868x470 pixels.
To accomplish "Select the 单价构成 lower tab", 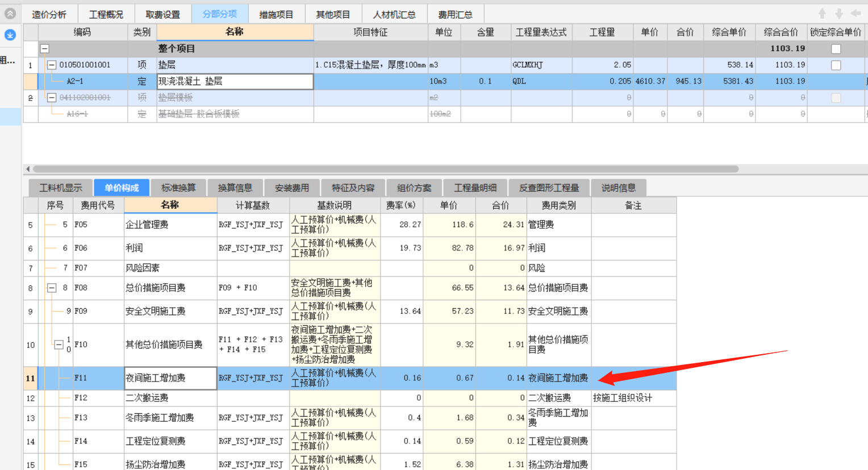I will [122, 188].
